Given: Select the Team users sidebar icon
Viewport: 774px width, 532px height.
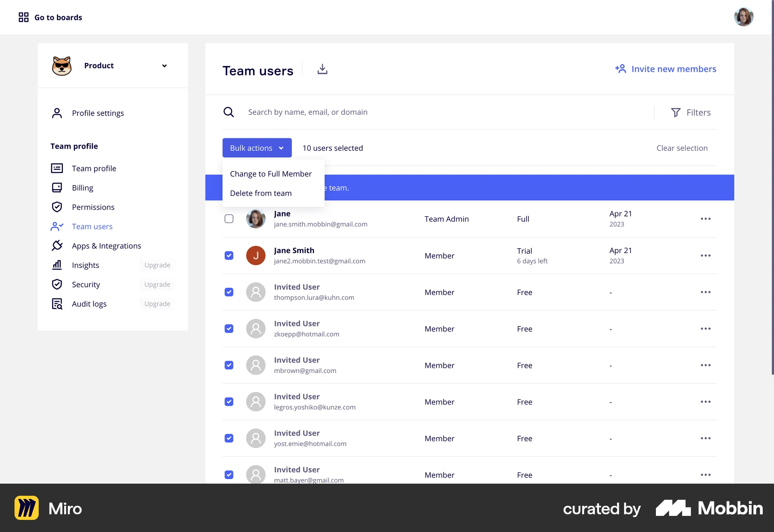Looking at the screenshot, I should tap(57, 227).
